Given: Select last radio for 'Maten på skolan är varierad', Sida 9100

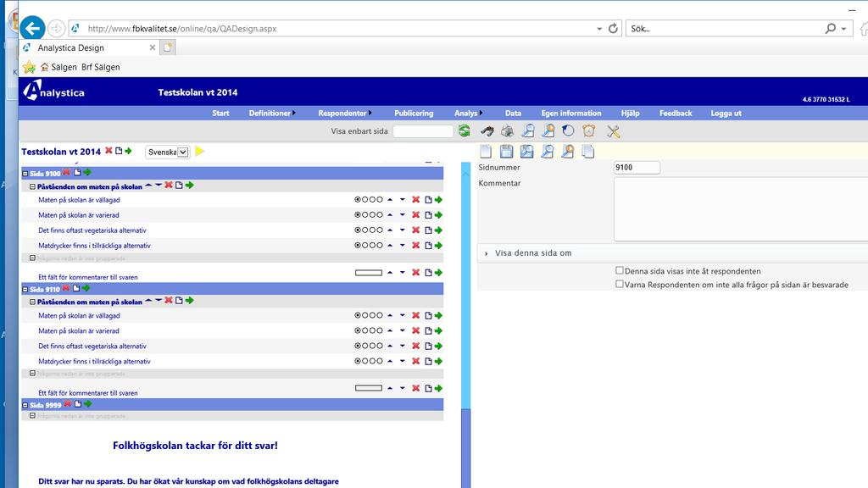Looking at the screenshot, I should (379, 214).
